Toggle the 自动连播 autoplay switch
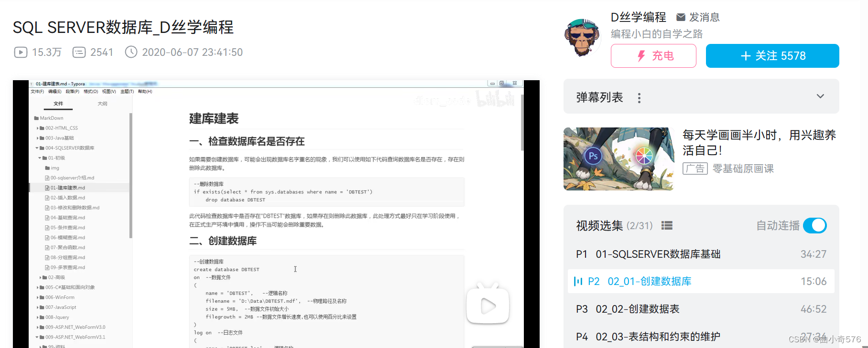Image resolution: width=868 pixels, height=348 pixels. (815, 225)
